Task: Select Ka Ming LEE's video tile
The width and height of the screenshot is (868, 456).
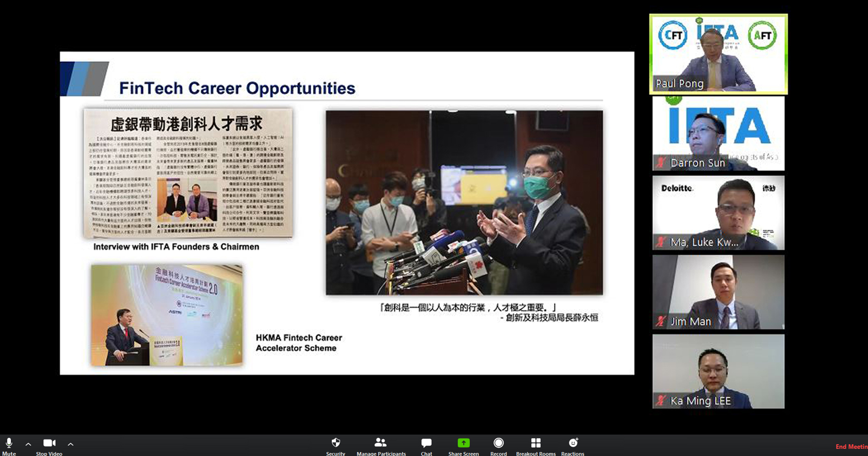Action: pyautogui.click(x=718, y=371)
